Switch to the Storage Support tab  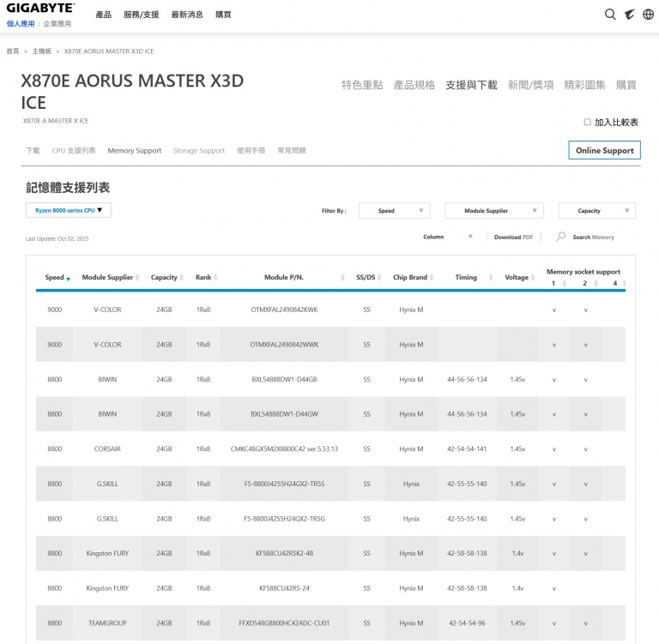tap(198, 151)
